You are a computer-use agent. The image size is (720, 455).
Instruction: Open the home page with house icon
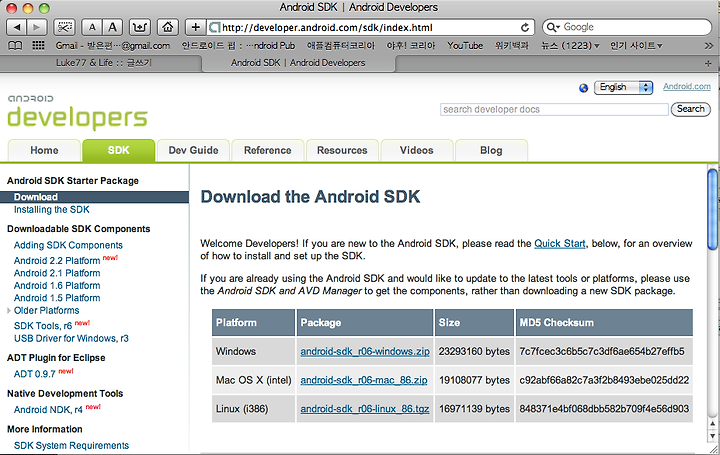(x=168, y=28)
